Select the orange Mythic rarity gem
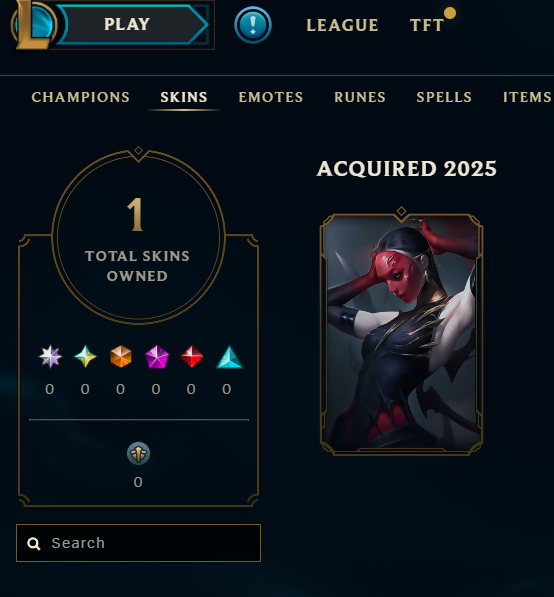554x597 pixels. click(121, 357)
